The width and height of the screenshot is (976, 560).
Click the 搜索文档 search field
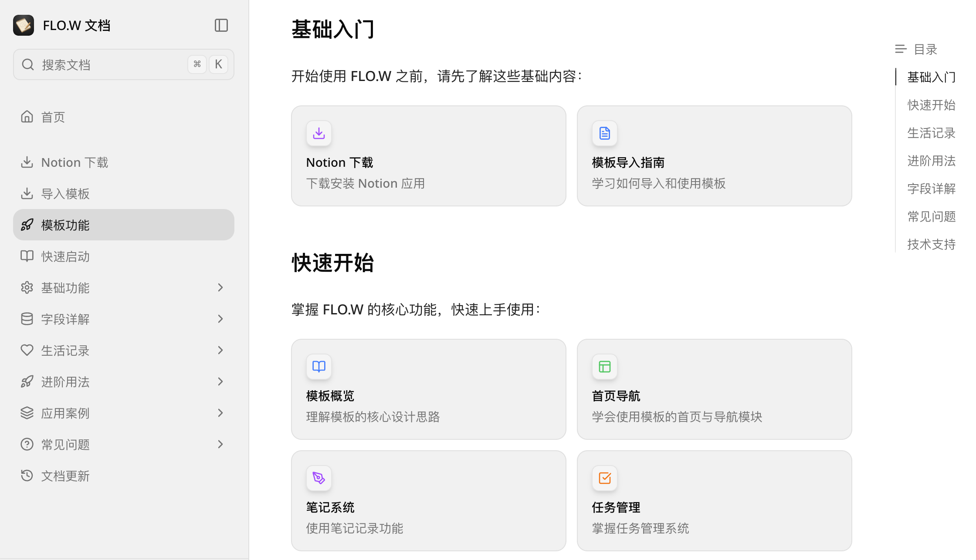click(109, 64)
